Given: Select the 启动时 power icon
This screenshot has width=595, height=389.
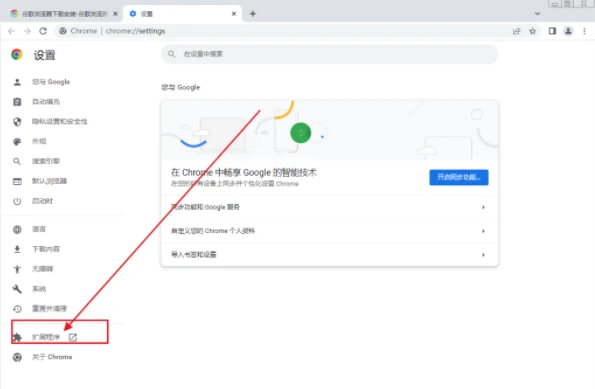Looking at the screenshot, I should (17, 201).
